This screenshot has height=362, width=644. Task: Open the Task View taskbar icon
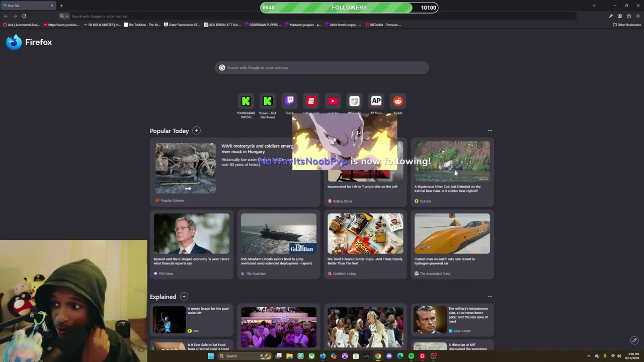278,356
